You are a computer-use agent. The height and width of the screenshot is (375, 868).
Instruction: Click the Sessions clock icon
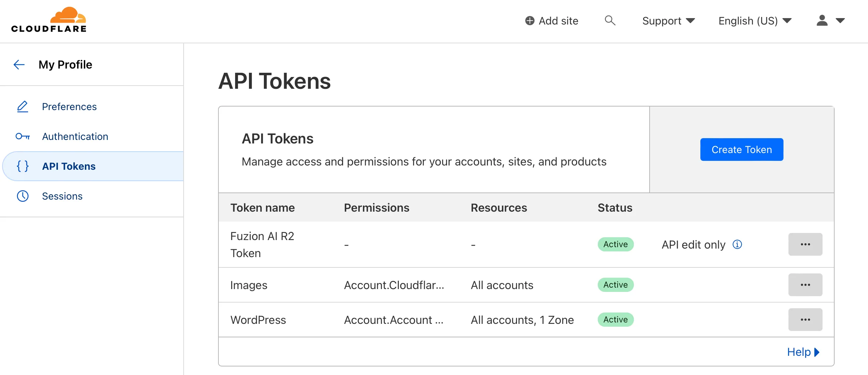(22, 196)
